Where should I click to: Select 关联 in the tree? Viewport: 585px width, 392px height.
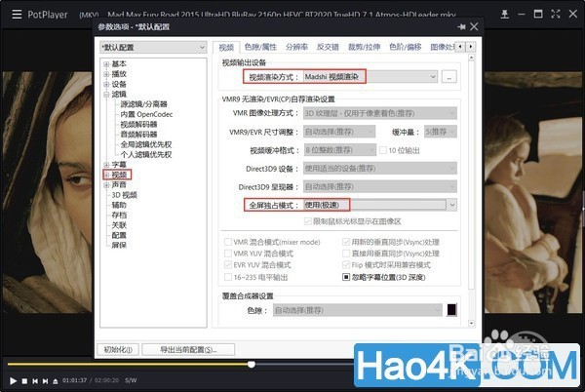(x=119, y=225)
